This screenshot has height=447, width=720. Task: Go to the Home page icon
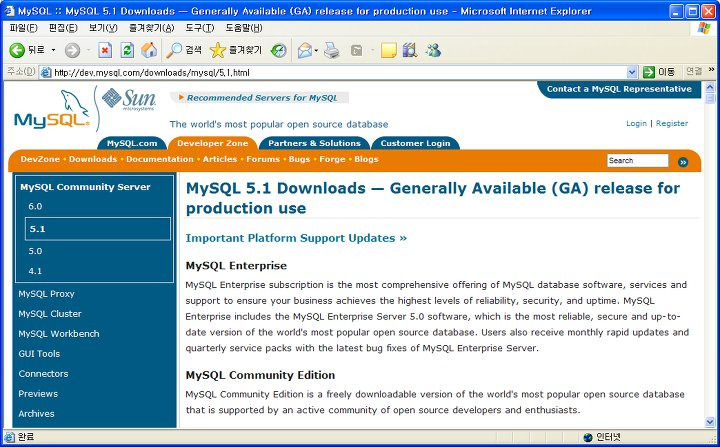pyautogui.click(x=149, y=50)
